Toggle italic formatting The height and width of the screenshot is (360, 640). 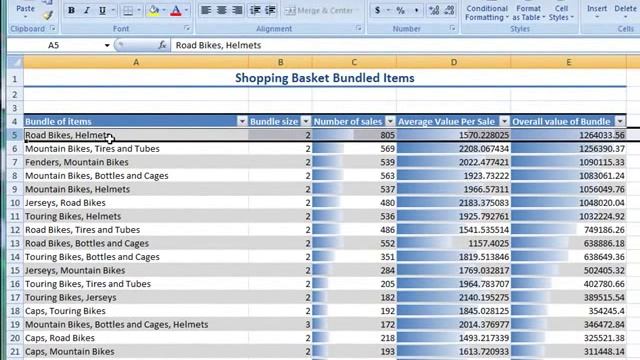tap(87, 10)
